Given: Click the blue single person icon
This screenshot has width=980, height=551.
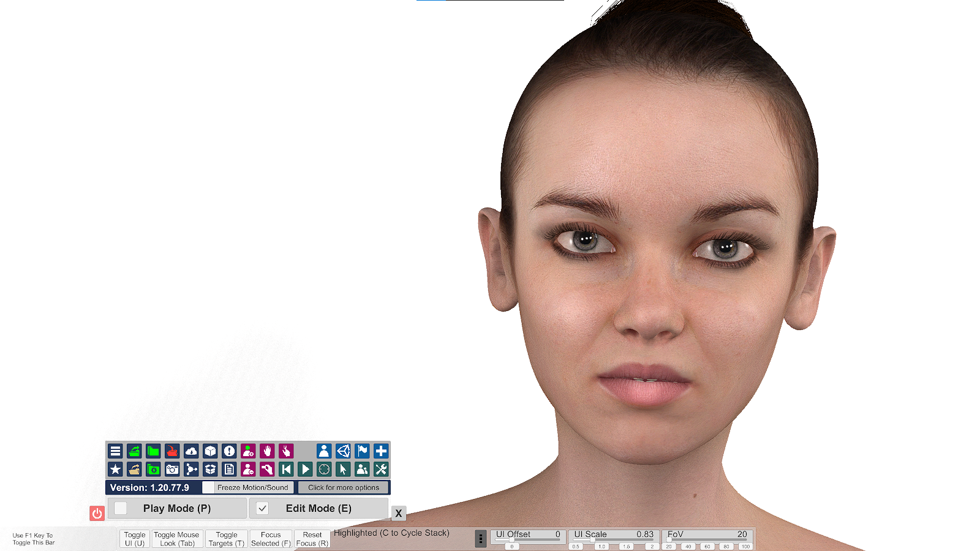Looking at the screenshot, I should 324,451.
